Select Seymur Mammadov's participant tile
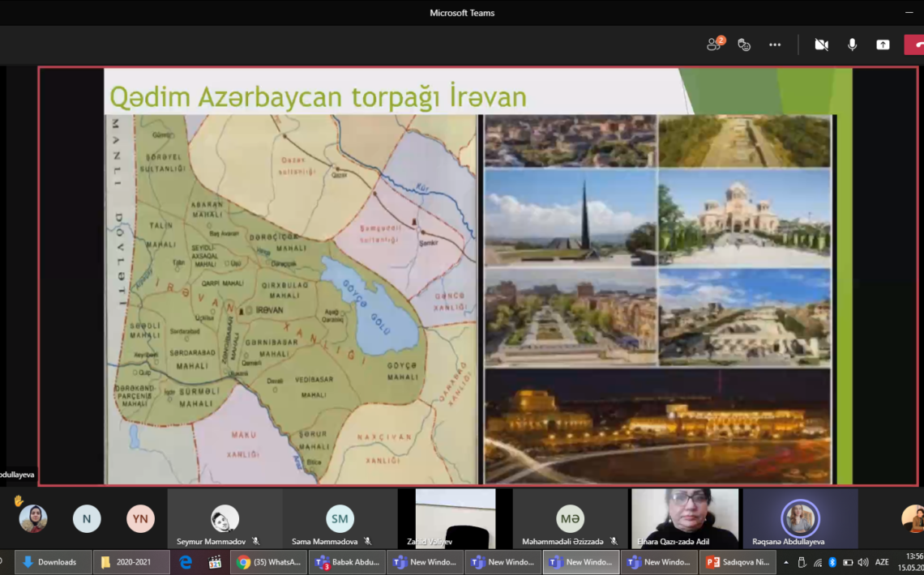924x575 pixels. (225, 519)
